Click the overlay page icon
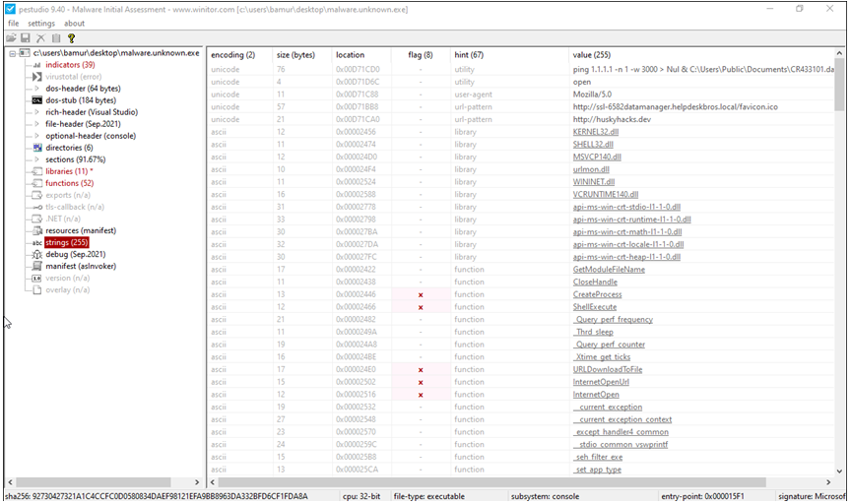Viewport: 851px width, 504px height. 36,290
